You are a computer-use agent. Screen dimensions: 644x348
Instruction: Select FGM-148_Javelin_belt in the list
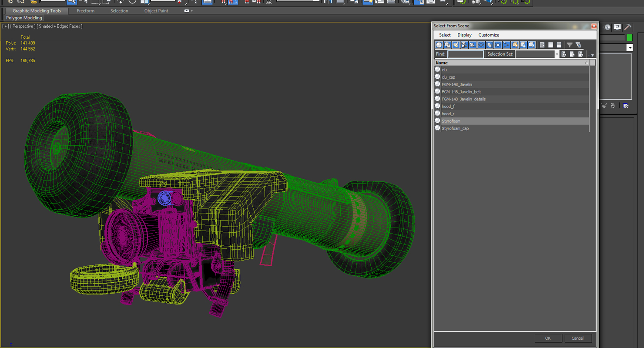461,92
